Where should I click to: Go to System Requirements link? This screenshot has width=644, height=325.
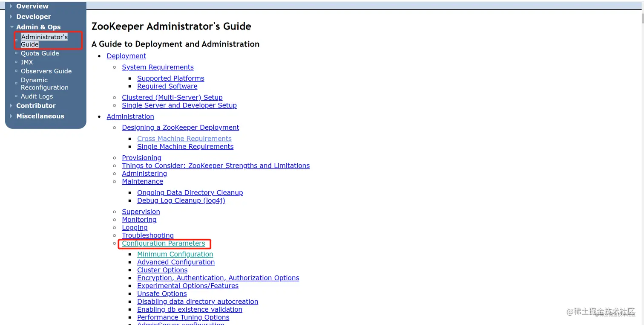(158, 67)
